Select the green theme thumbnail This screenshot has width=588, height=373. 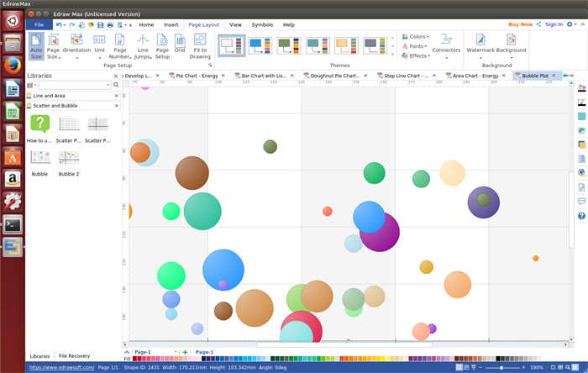(x=289, y=45)
